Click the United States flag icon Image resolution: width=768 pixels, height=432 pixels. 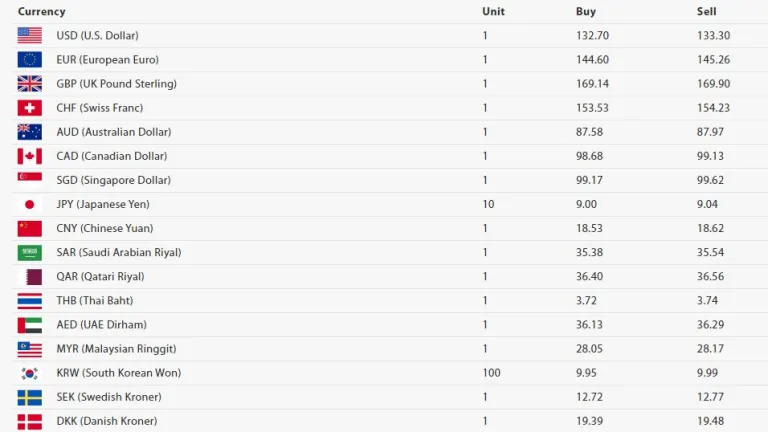pos(29,35)
